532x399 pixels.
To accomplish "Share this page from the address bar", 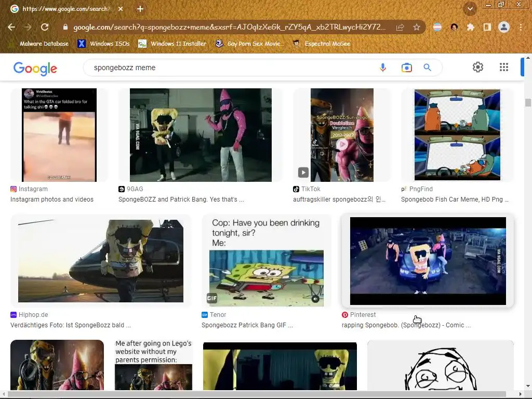I will (x=400, y=27).
